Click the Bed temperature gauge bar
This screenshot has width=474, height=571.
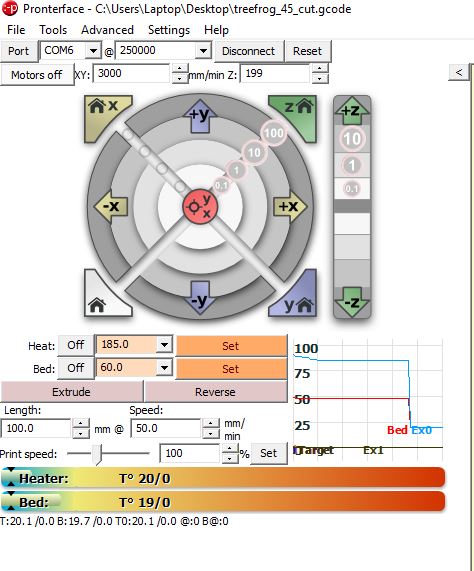(223, 502)
